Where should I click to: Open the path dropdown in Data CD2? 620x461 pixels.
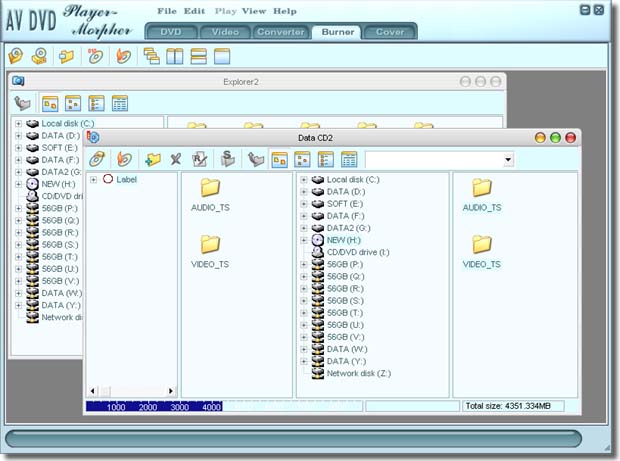(508, 160)
